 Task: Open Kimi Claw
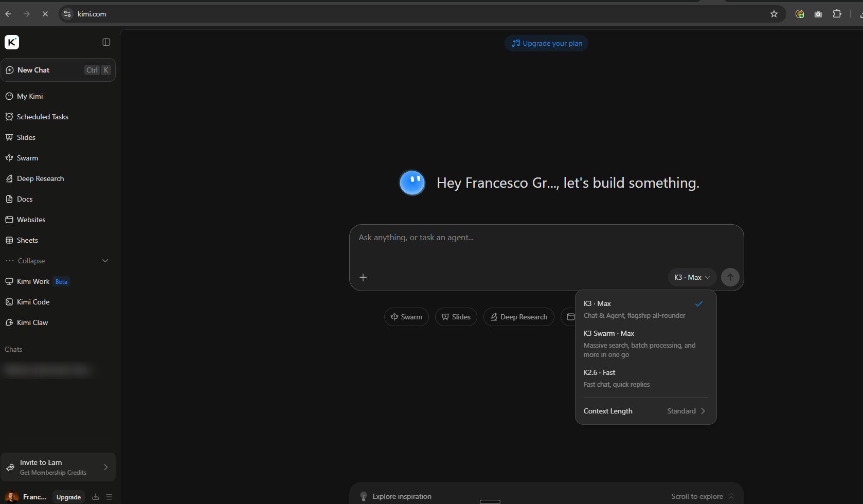click(x=58, y=322)
